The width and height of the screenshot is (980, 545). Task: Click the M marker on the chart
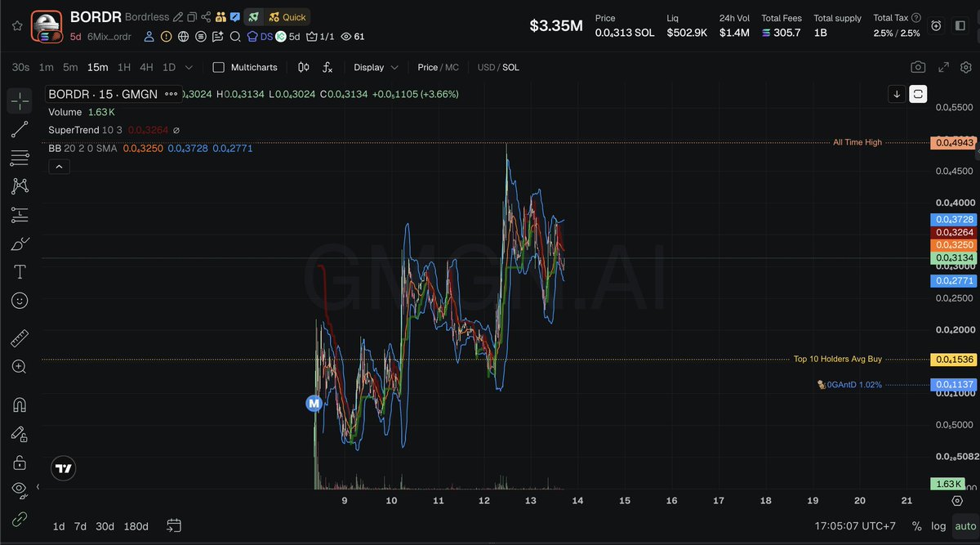pos(313,403)
